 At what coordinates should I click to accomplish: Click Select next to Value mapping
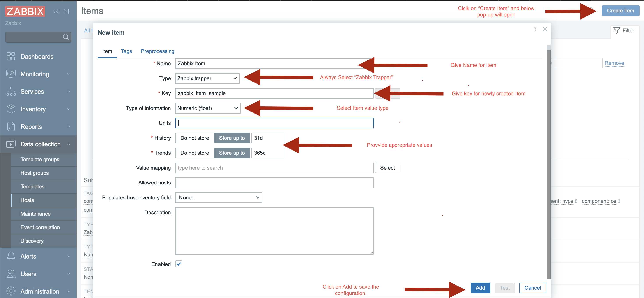tap(387, 168)
